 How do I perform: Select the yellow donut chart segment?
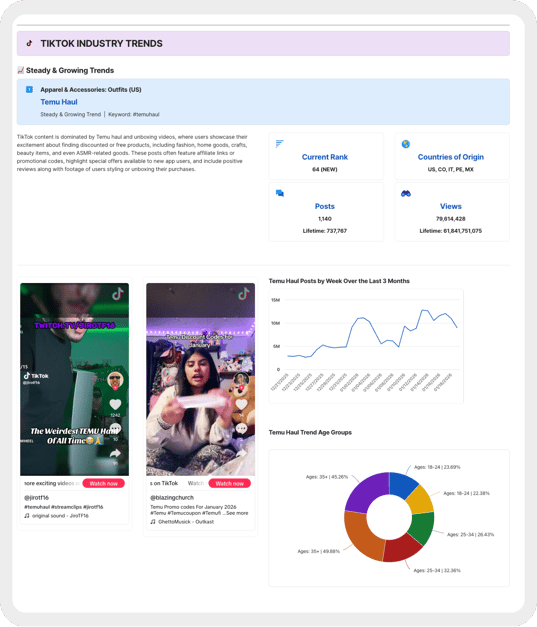(x=421, y=501)
